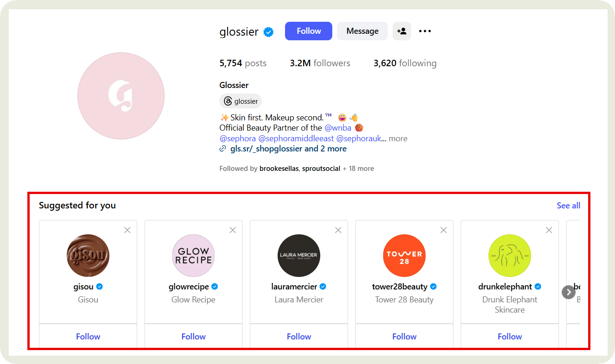Dismiss the gisou suggestion card
Viewport: 615px width, 364px height.
tap(127, 230)
